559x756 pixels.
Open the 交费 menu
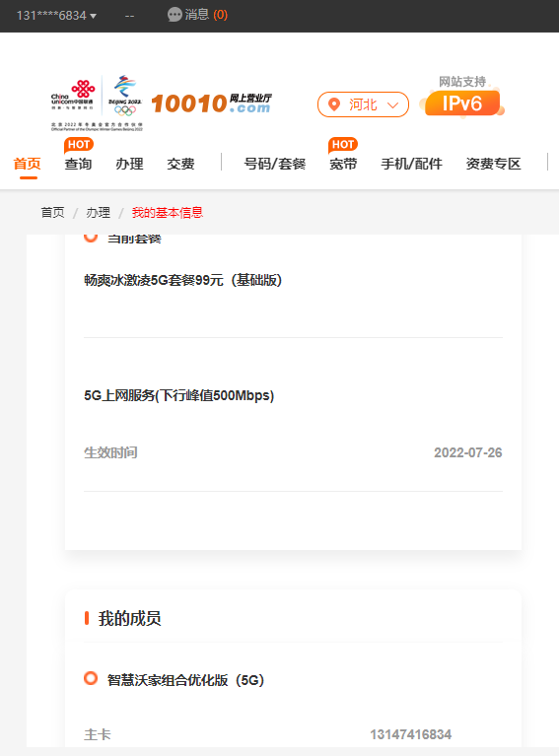click(x=180, y=164)
